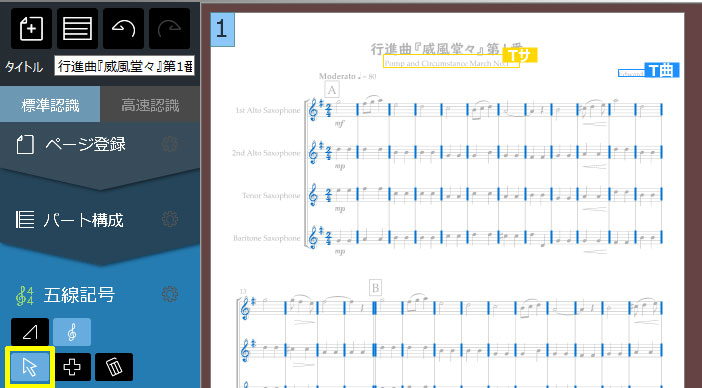Switch to the 標準認識 tab
This screenshot has height=388, width=702.
50,105
